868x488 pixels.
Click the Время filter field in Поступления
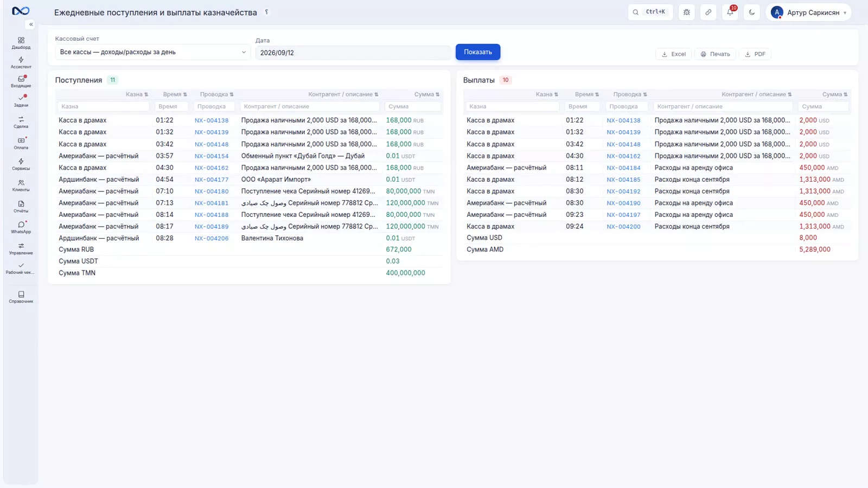point(171,107)
